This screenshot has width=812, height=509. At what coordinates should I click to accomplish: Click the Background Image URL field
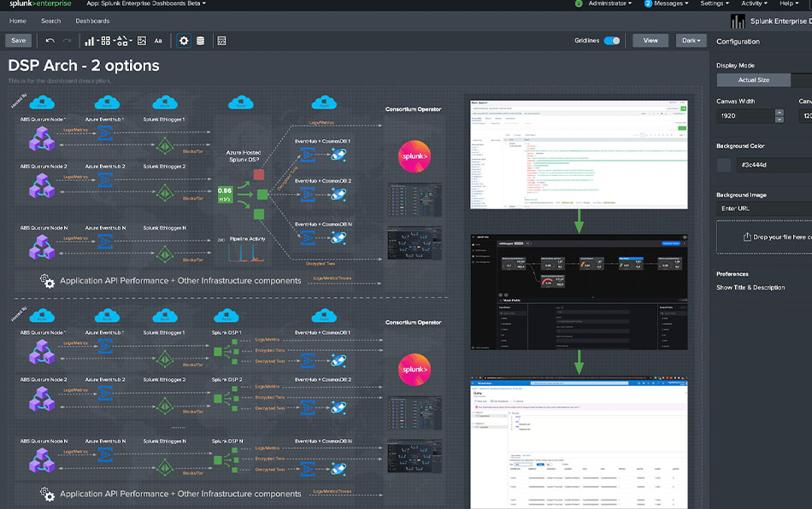pos(761,208)
